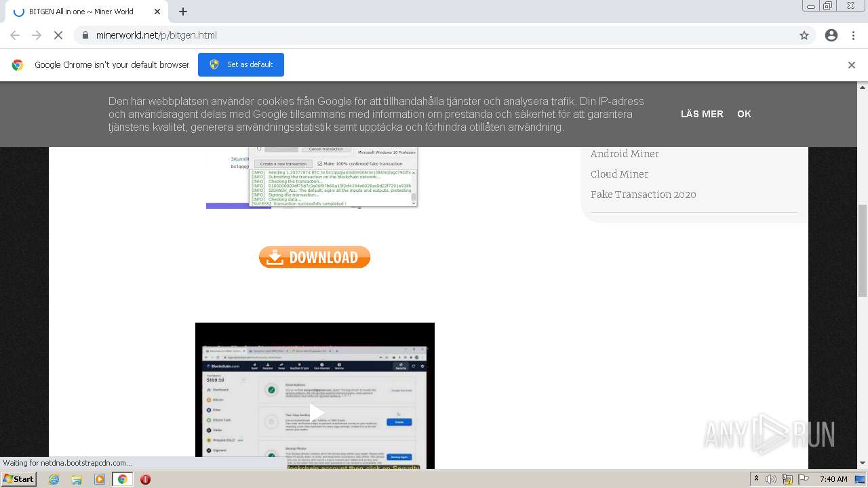
Task: Dismiss the default browser notification bar
Action: (x=852, y=65)
